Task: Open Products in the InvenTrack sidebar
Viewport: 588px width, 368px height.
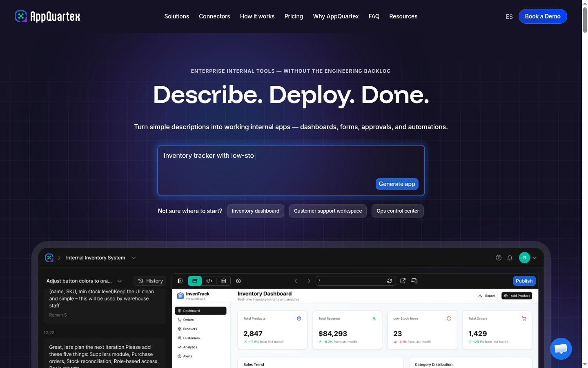Action: click(200, 329)
